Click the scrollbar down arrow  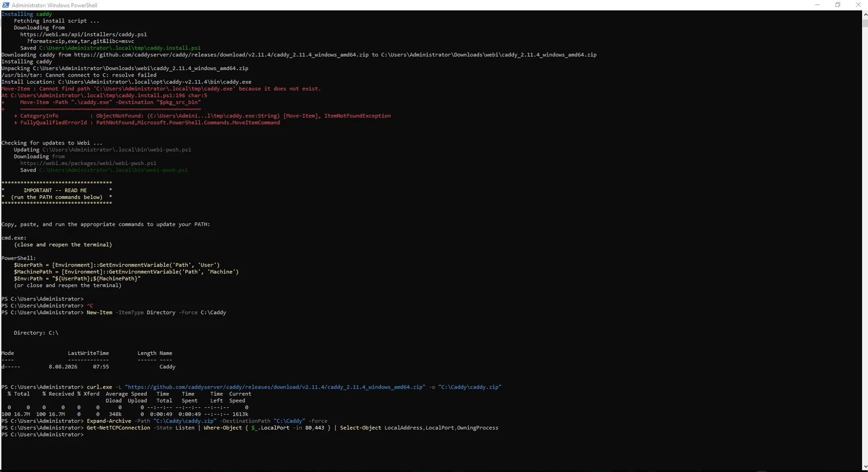(865, 467)
